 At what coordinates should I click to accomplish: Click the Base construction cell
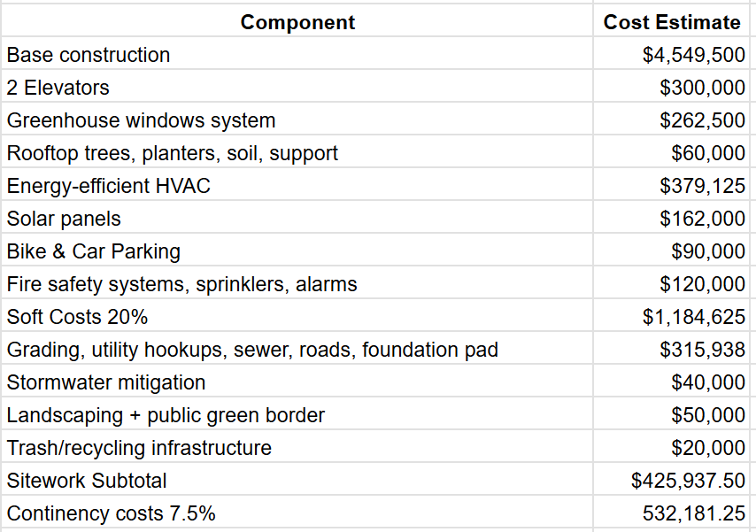pyautogui.click(x=297, y=55)
